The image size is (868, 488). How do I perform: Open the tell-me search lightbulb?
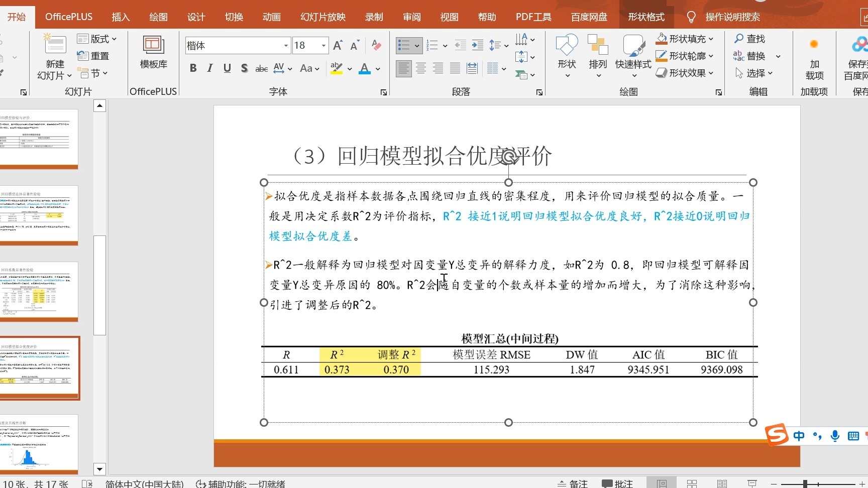click(x=691, y=17)
